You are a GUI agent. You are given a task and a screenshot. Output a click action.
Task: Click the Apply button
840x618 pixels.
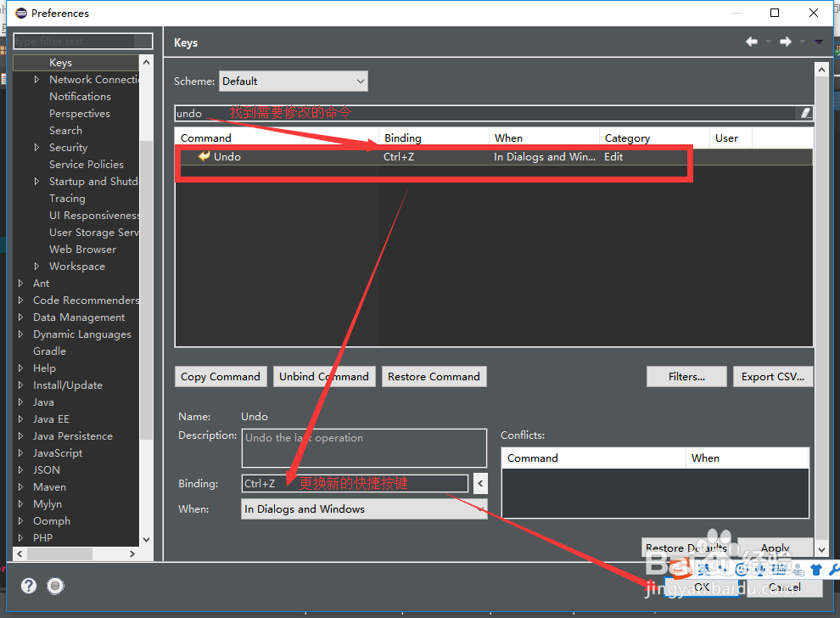click(776, 548)
